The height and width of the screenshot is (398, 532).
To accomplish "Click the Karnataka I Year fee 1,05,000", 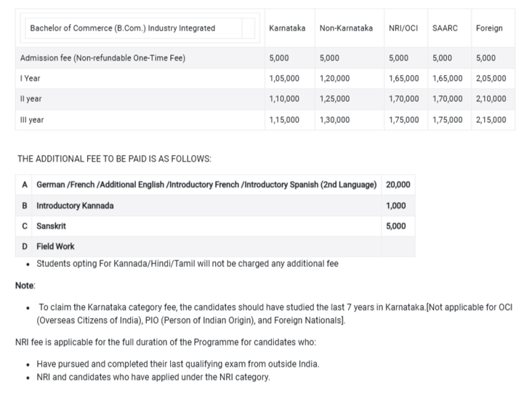I will tap(284, 79).
